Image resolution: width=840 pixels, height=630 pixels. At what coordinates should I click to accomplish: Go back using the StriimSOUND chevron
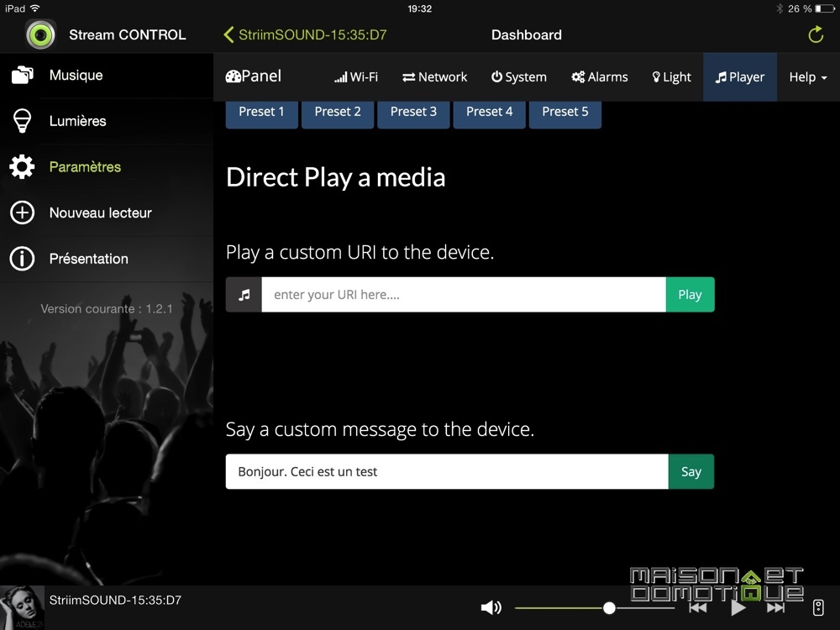tap(228, 34)
